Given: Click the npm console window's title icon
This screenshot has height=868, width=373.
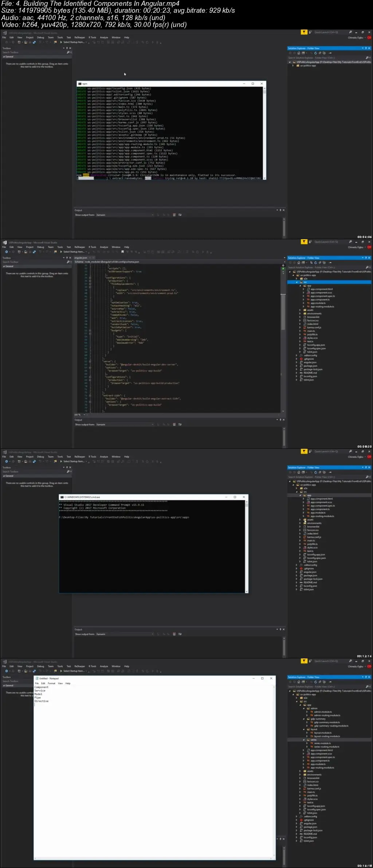Looking at the screenshot, I should 80,84.
